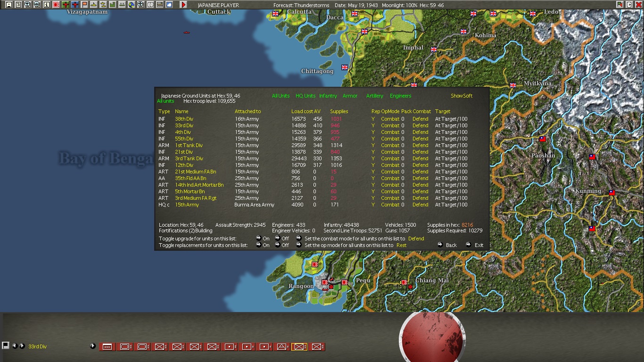Click the British flag near Myitkyina
This screenshot has height=362, width=644.
(x=512, y=85)
